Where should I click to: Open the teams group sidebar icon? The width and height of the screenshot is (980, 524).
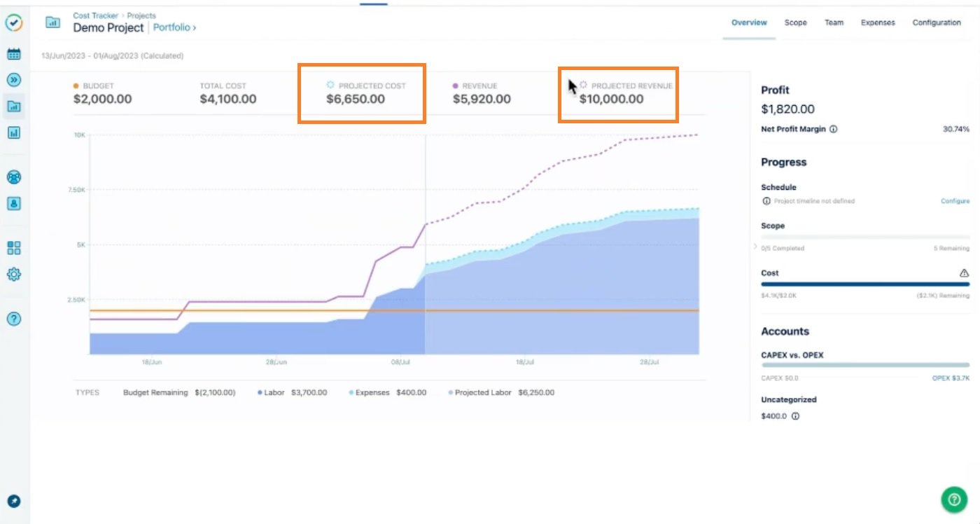point(13,177)
